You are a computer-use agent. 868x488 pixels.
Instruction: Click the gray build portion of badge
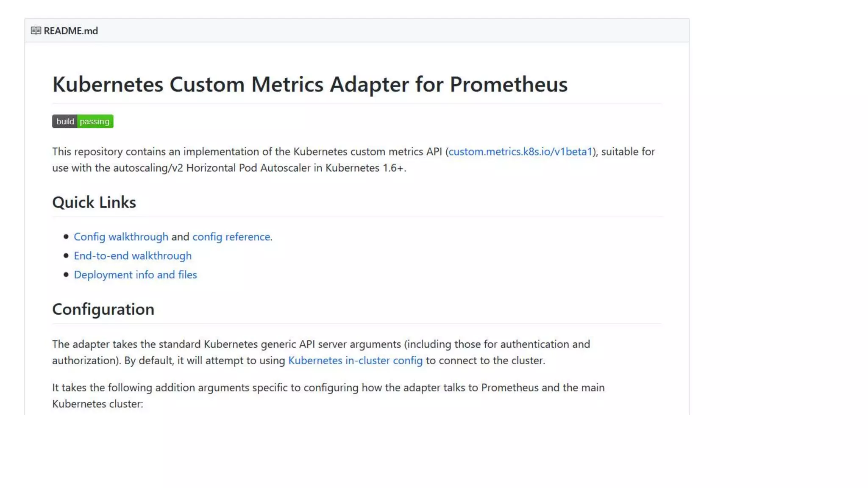coord(65,121)
